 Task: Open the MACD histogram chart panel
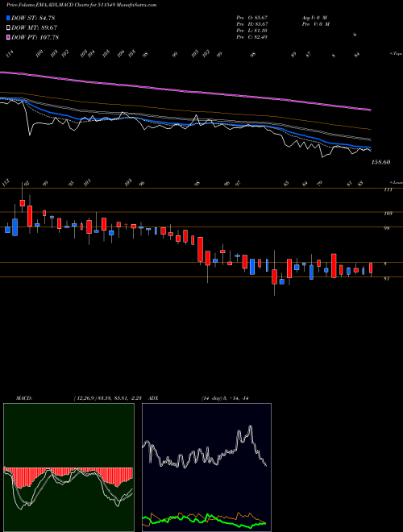[x=69, y=468]
